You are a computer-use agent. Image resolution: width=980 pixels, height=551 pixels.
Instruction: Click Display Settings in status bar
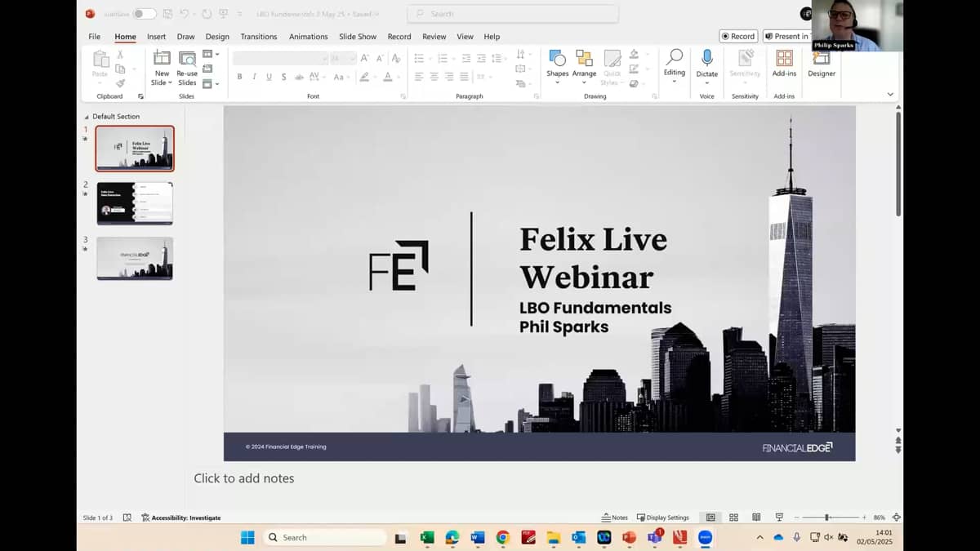click(x=662, y=518)
